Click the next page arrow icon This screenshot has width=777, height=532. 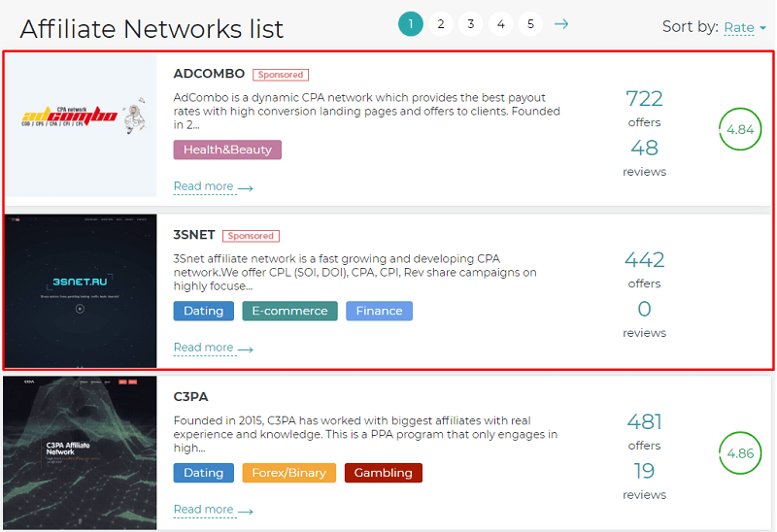click(561, 23)
